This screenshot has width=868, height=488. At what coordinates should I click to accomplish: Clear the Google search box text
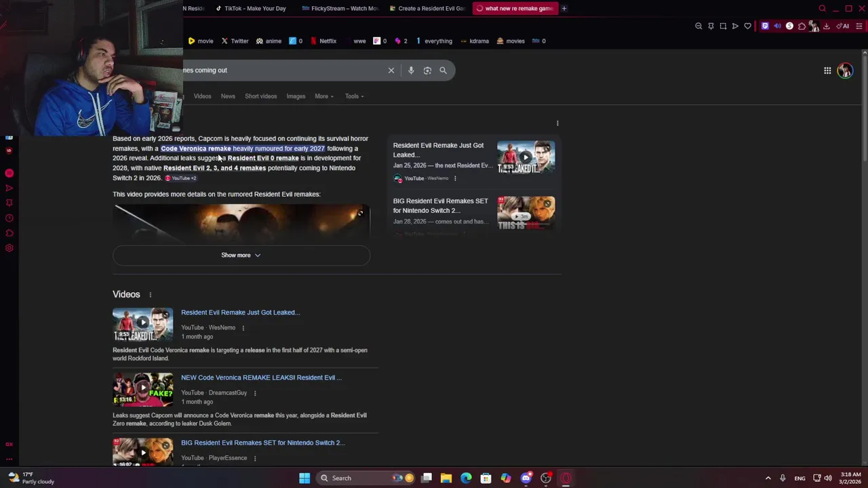[x=391, y=70]
